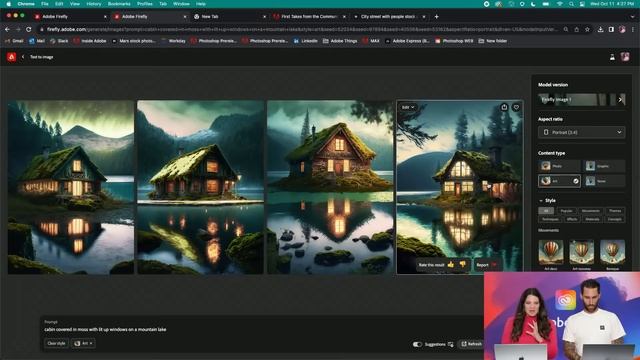
Task: Switch to the New Tab tab
Action: coord(229,17)
